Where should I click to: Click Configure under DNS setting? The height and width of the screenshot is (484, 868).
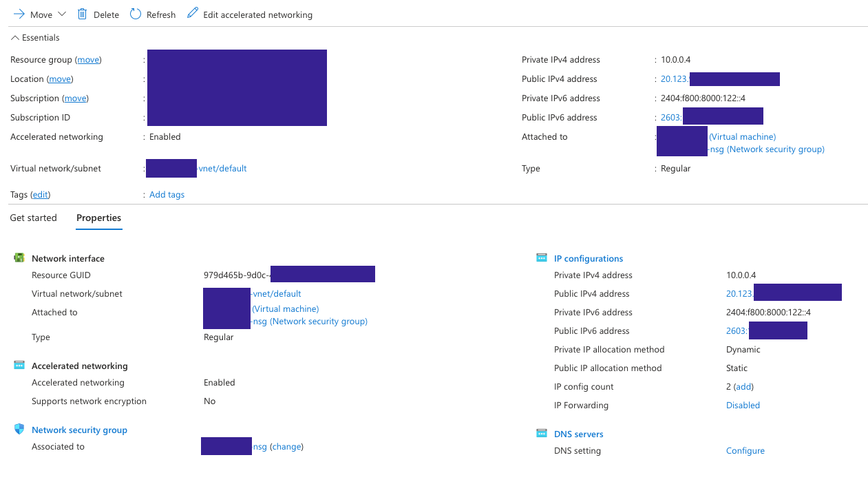(745, 450)
